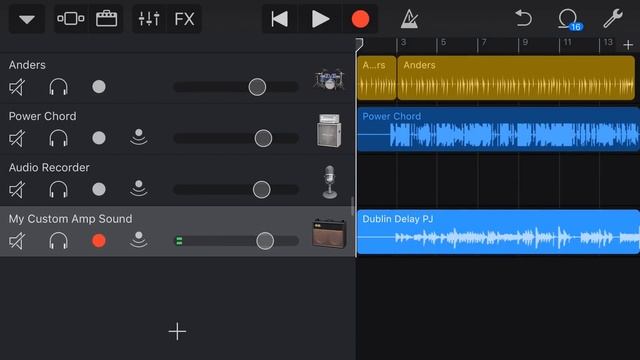Select the Power Chord audio region
This screenshot has height=360, width=640.
(x=498, y=129)
